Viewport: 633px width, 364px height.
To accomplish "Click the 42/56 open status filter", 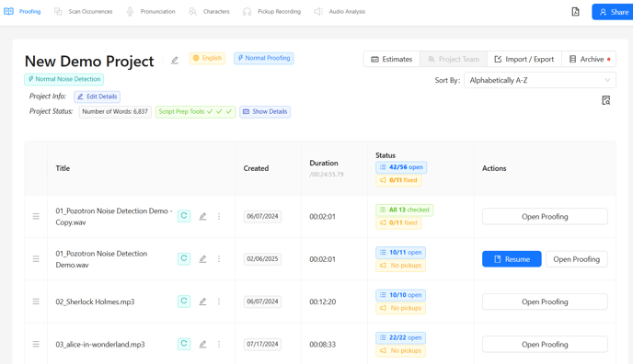I will [401, 167].
